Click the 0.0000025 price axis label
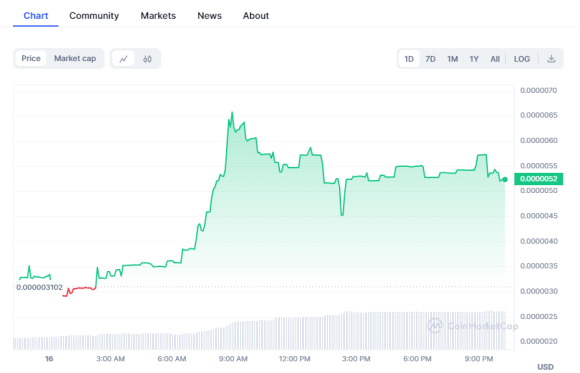This screenshot has width=580, height=373. [x=539, y=316]
